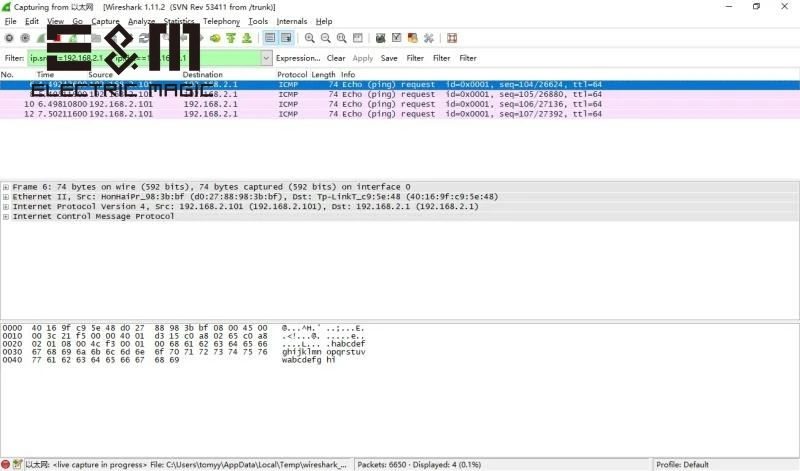This screenshot has height=471, width=800.
Task: Open the Help menu
Action: [323, 21]
